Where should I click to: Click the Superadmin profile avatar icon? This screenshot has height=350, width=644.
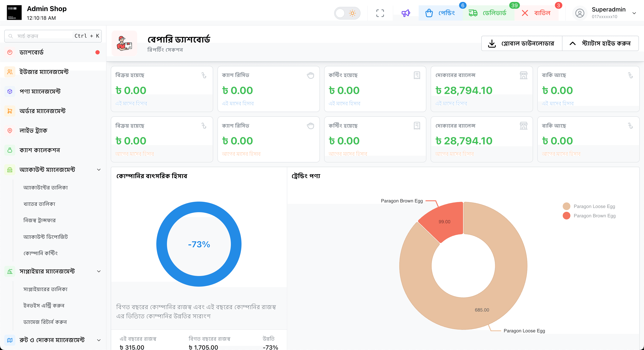(579, 13)
